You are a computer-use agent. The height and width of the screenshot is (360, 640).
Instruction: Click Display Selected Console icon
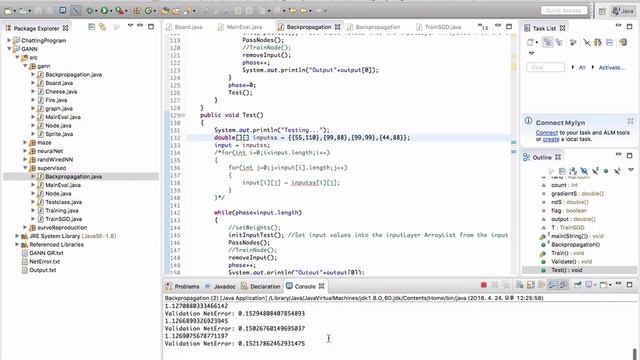pos(589,285)
